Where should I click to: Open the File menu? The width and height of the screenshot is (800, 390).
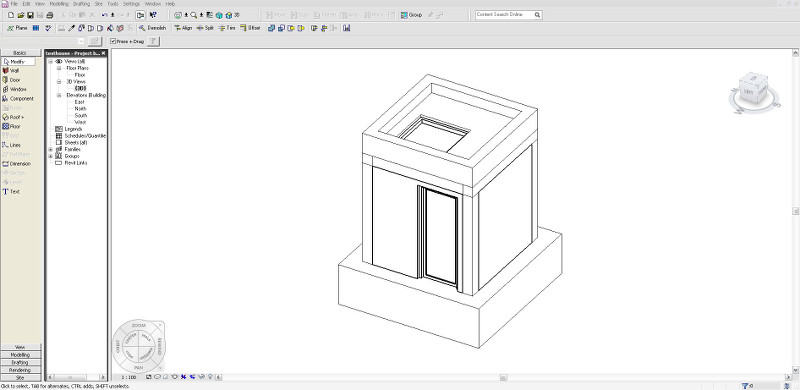pyautogui.click(x=14, y=4)
